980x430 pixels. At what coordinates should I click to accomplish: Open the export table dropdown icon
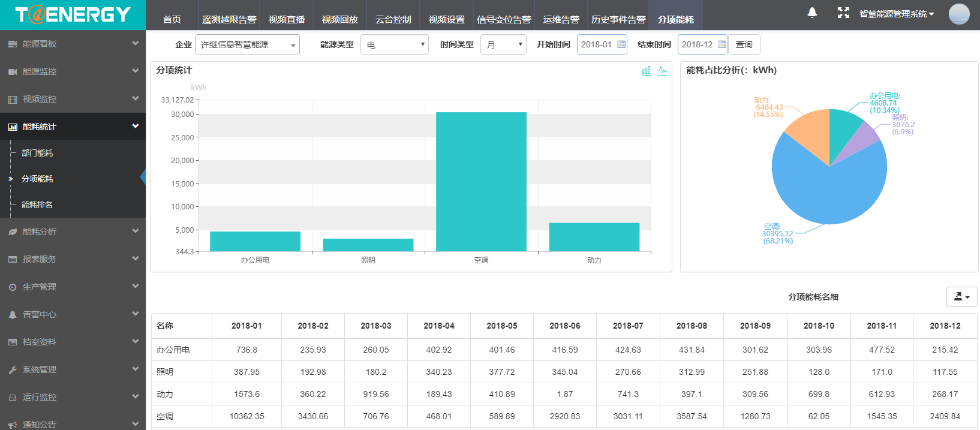[x=961, y=296]
